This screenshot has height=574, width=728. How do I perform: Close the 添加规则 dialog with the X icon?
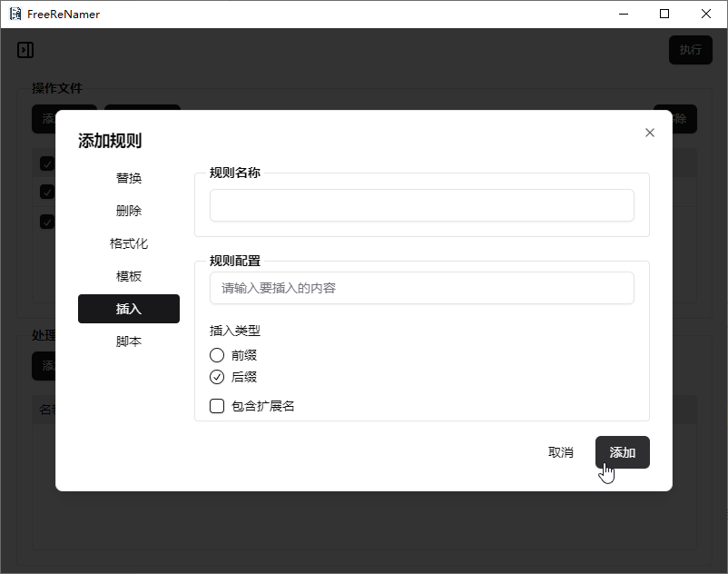tap(649, 133)
